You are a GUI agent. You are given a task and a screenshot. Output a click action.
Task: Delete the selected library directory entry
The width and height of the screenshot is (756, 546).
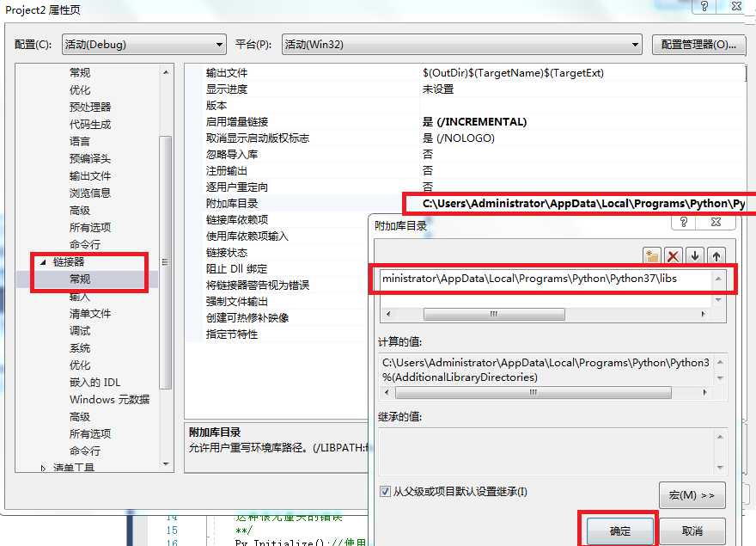(674, 255)
